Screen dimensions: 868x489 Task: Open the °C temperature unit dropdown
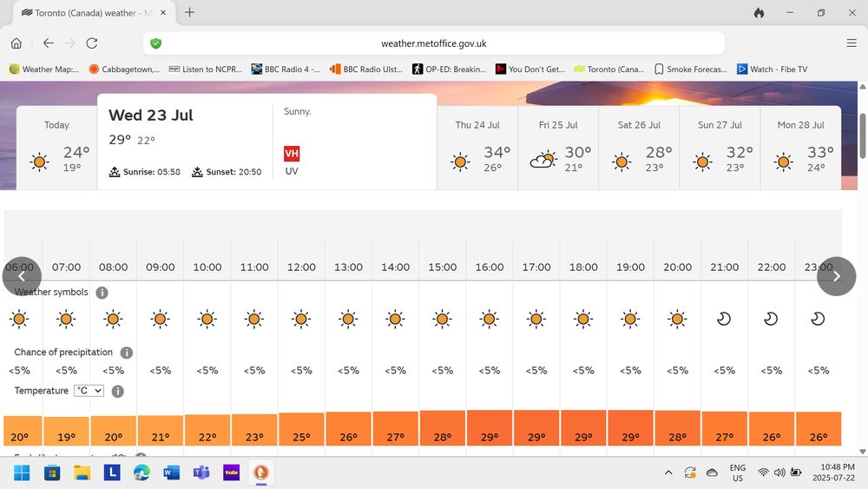[x=89, y=391]
